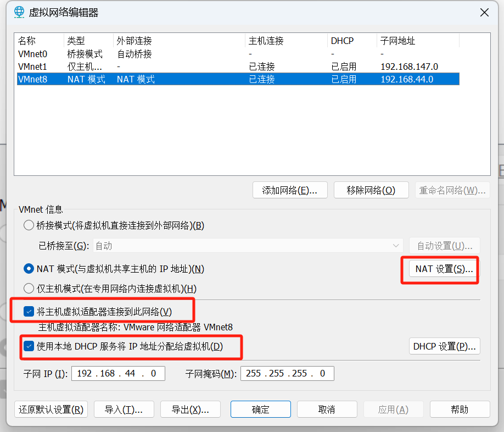
Task: Select the VMnet8 row in network list
Action: point(238,79)
